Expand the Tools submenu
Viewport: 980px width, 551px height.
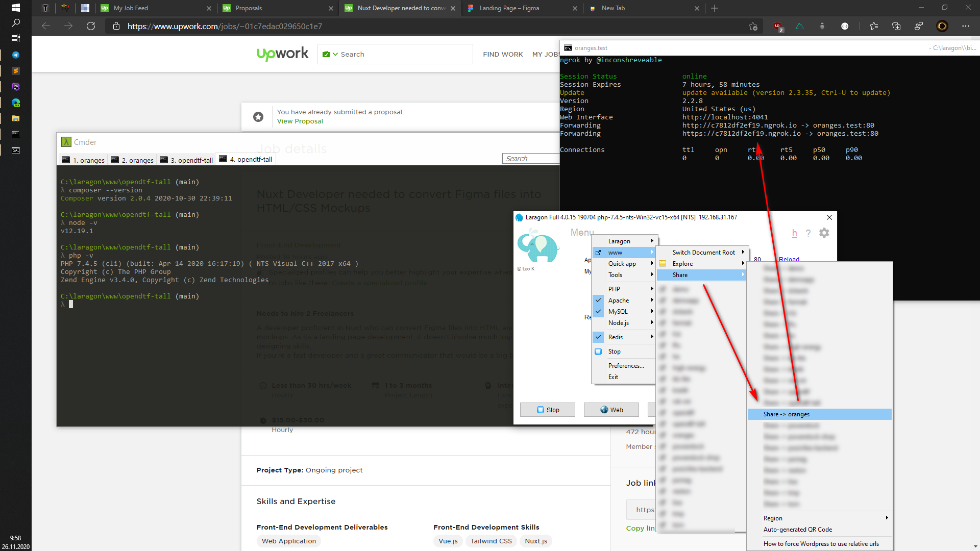[624, 275]
